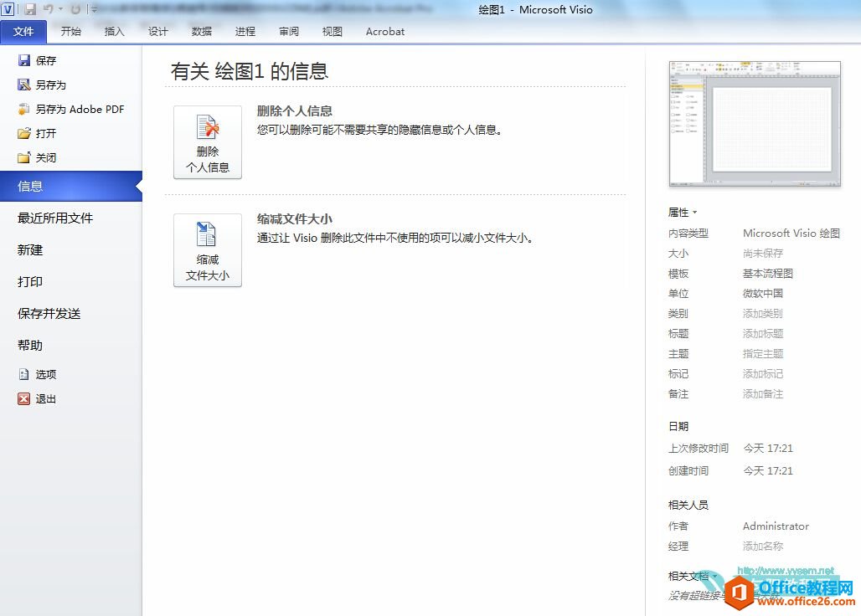Click the 添加名称 manager name field

(x=762, y=546)
